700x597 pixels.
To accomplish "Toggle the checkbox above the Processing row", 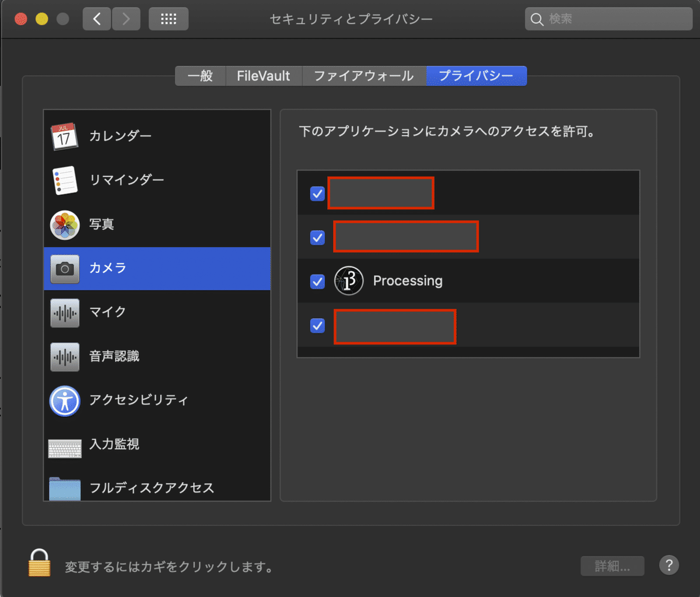I will coord(317,237).
